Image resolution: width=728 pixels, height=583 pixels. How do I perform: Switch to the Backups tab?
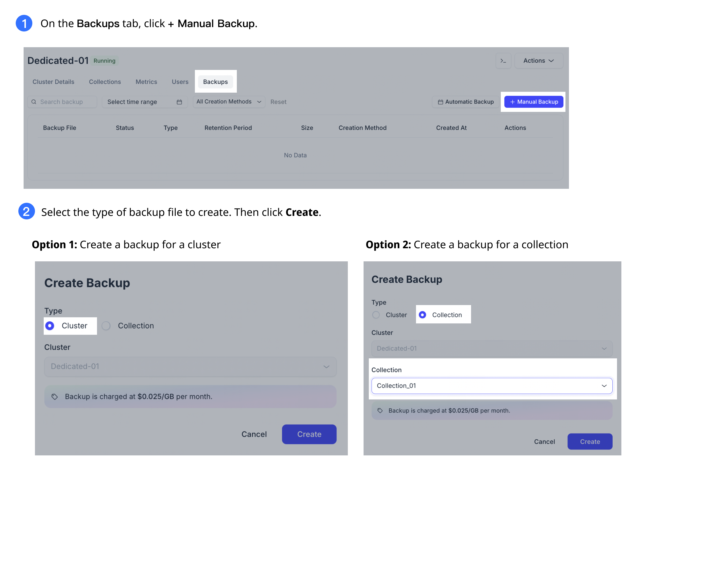[215, 81]
